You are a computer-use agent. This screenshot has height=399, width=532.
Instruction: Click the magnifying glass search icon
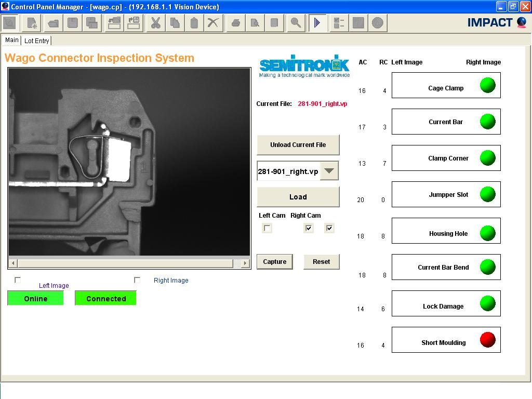tap(295, 23)
